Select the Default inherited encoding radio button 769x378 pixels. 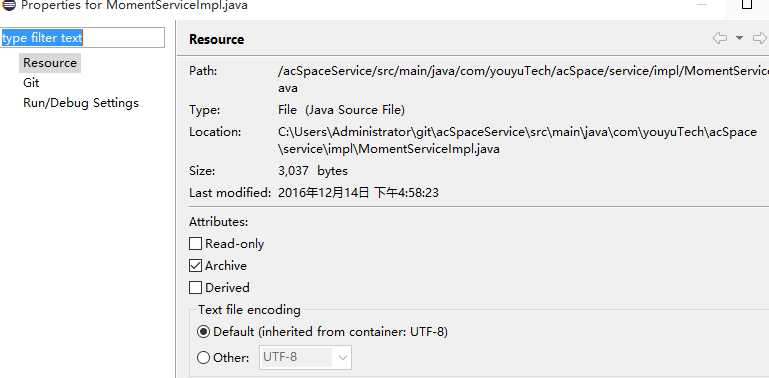coord(203,332)
